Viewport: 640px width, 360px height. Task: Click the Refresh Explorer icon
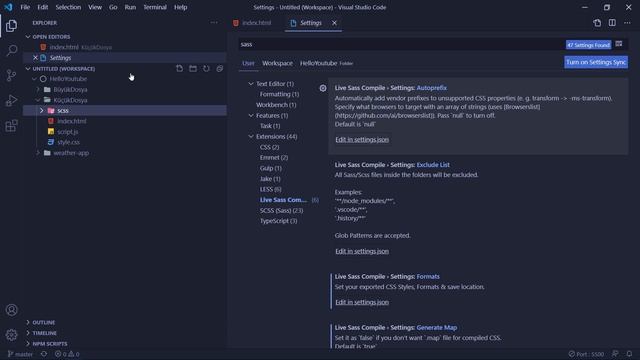pos(207,69)
